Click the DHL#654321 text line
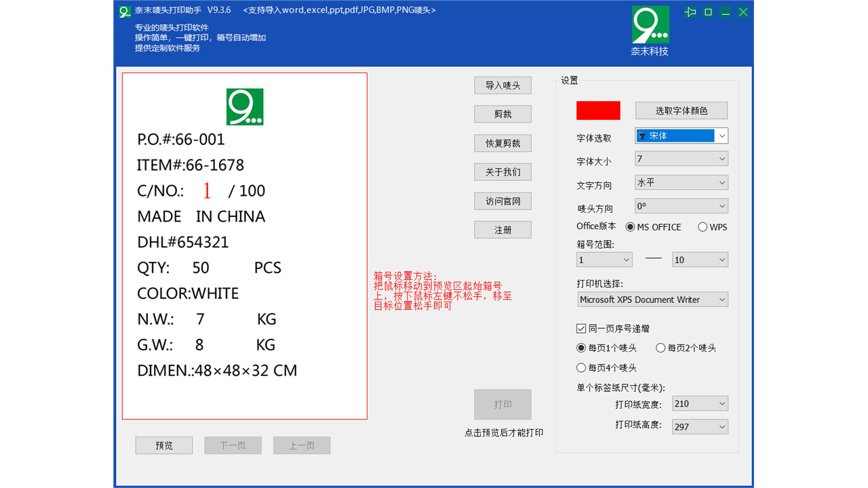The width and height of the screenshot is (868, 488). pyautogui.click(x=183, y=243)
